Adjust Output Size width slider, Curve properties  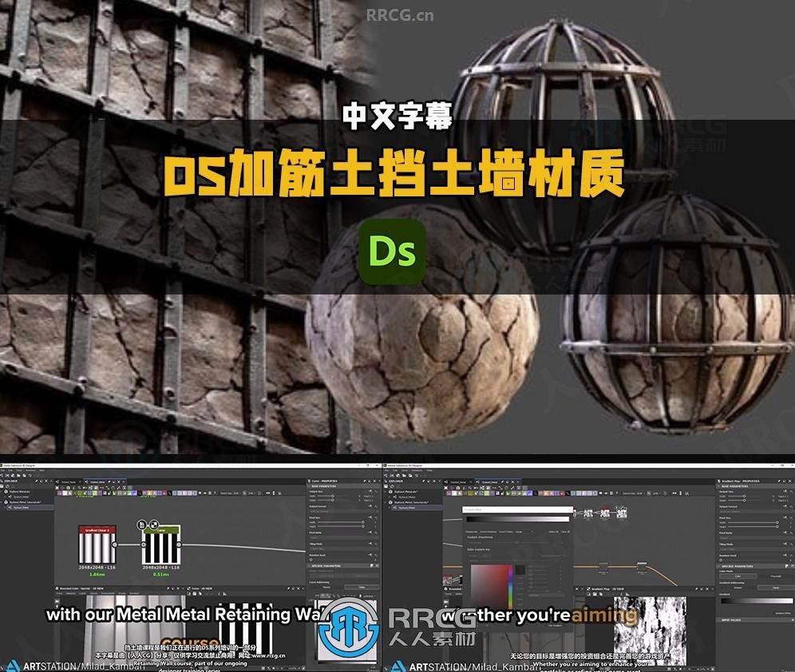tap(334, 496)
